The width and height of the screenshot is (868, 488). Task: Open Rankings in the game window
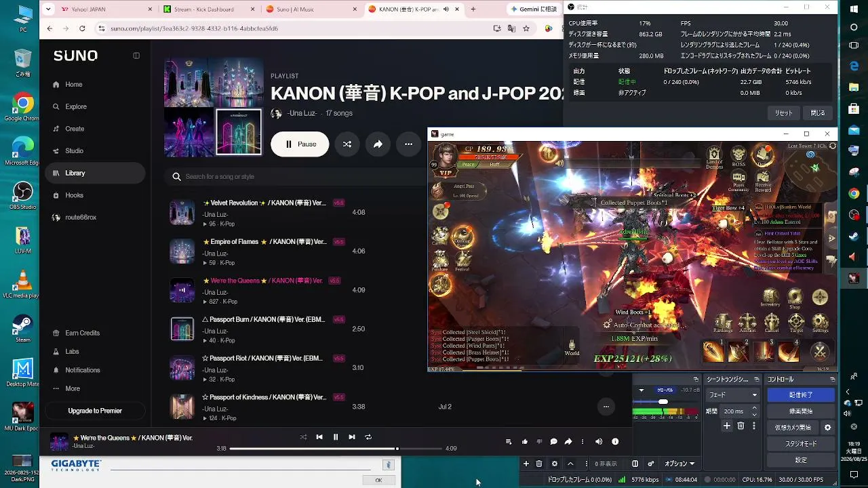coord(723,323)
